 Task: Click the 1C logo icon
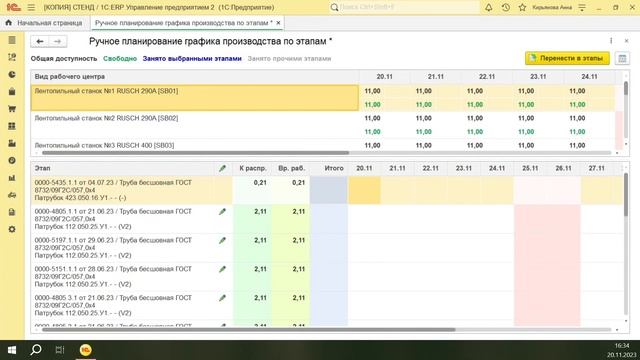click(13, 7)
